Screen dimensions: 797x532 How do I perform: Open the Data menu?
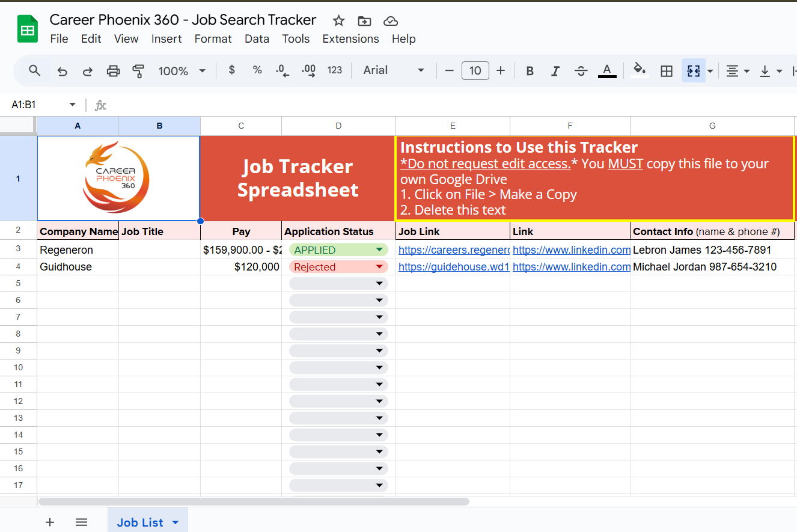[257, 38]
